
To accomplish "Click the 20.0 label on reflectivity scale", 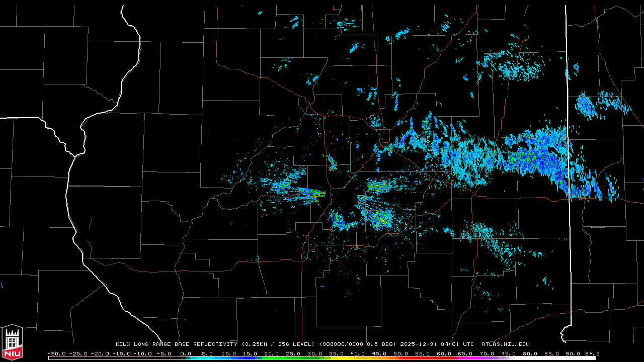I will 272,354.
